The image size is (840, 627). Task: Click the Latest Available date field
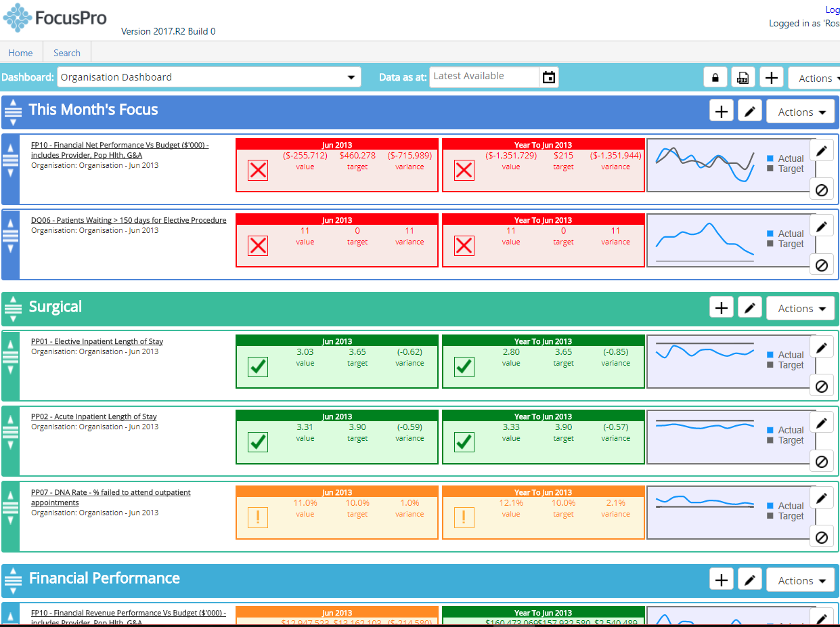(485, 77)
